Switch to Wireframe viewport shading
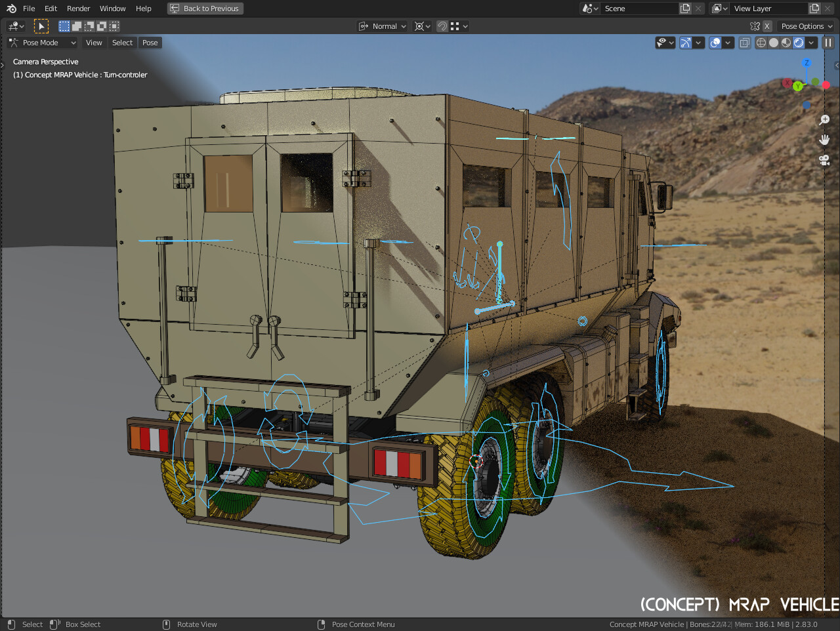 click(761, 43)
